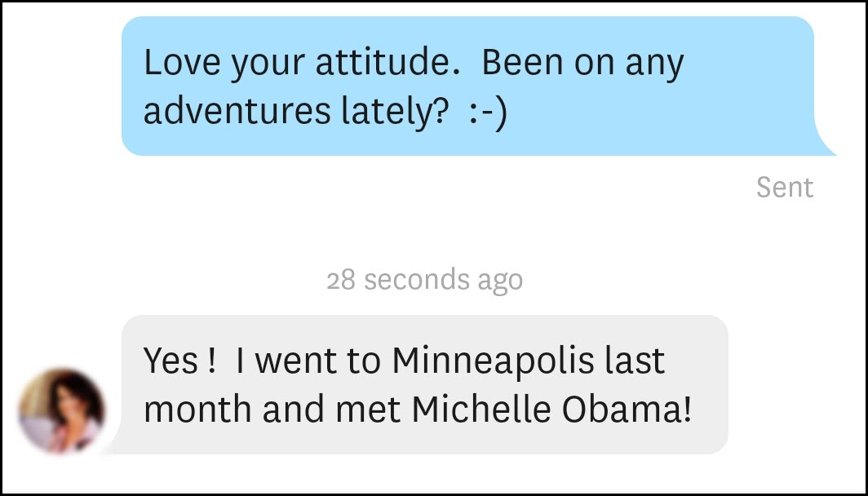Click "Been on any" text in blue bubble
The image size is (868, 496).
point(583,63)
